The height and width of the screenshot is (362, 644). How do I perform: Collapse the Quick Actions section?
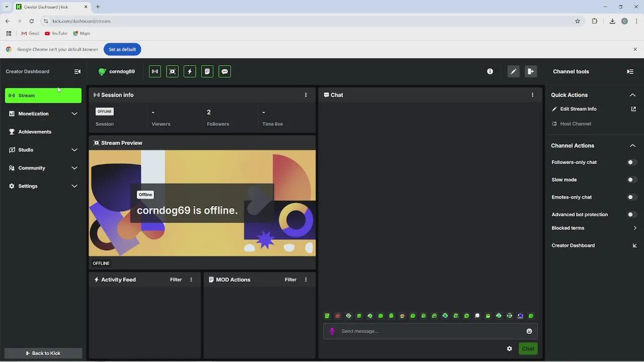[x=632, y=95]
